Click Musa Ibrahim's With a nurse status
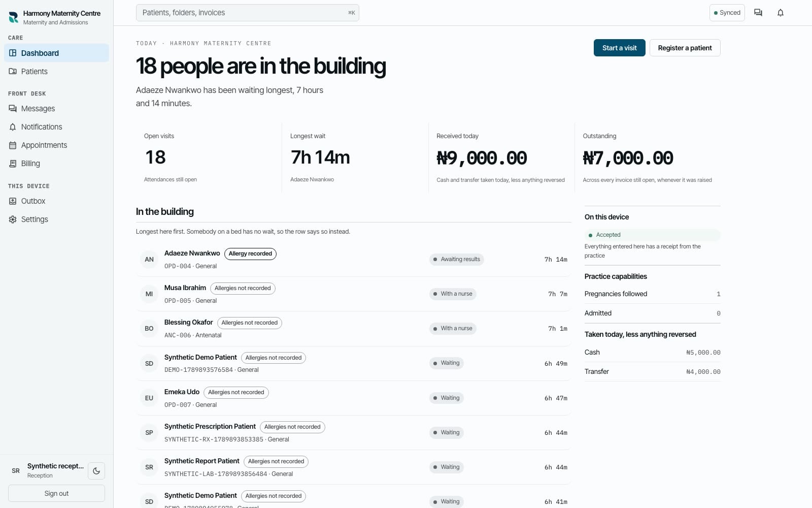 click(x=453, y=294)
